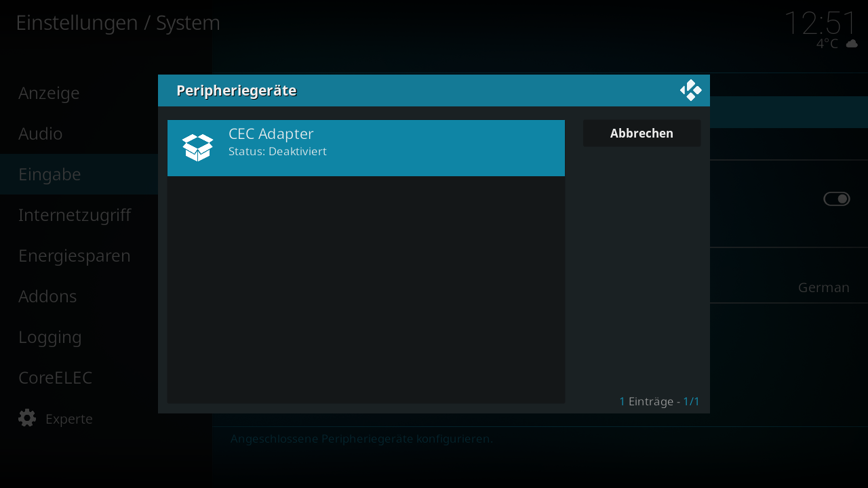868x488 pixels.
Task: Click the CEC Adapter box icon
Action: [x=197, y=147]
